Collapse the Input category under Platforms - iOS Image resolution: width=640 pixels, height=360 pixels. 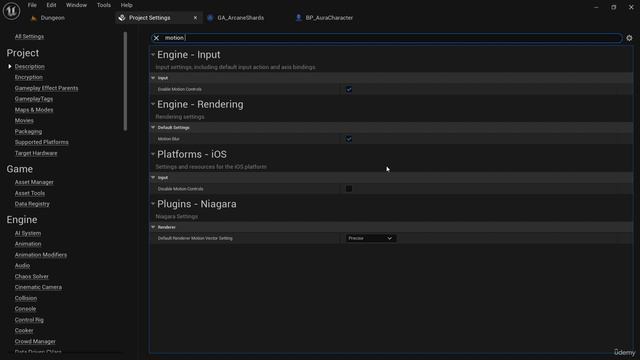[x=153, y=178]
